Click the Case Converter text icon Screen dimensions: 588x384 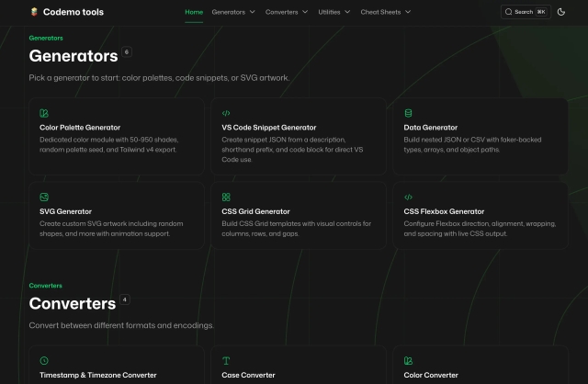(x=226, y=361)
